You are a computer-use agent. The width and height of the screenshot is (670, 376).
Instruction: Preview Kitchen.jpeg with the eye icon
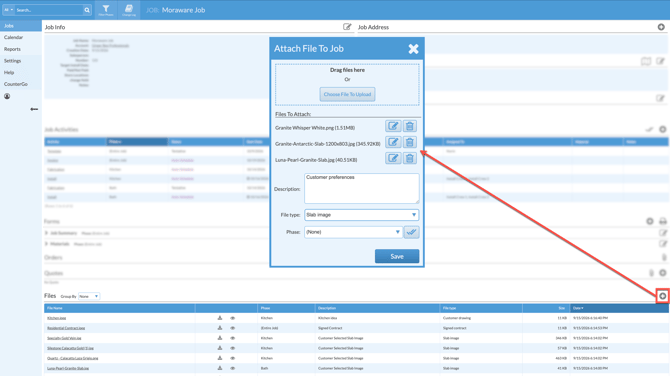pos(232,318)
